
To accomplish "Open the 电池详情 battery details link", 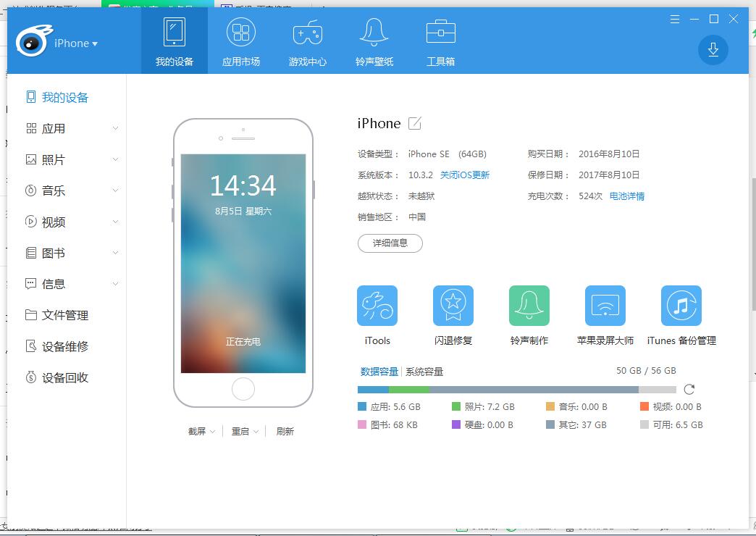I will 627,196.
